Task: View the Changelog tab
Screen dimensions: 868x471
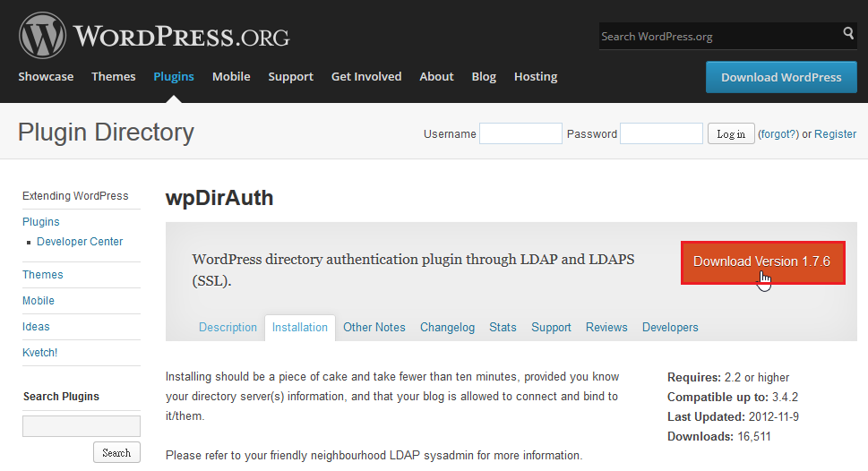Action: [x=447, y=327]
